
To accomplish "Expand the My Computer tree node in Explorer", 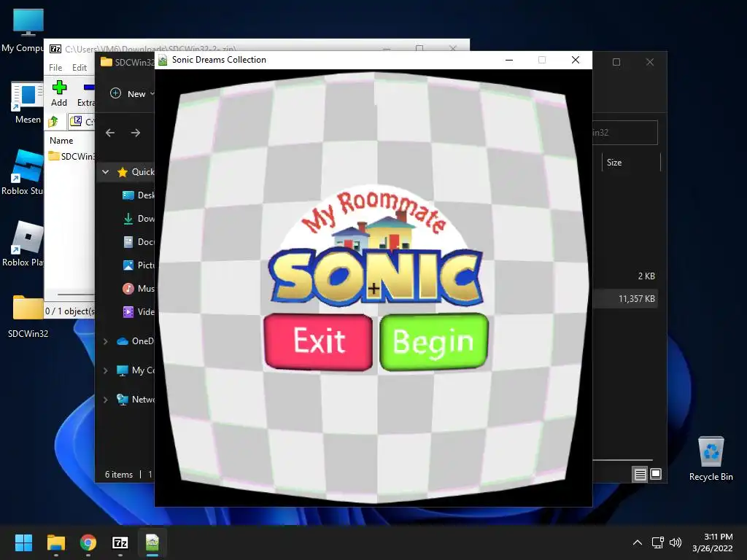I will click(106, 370).
